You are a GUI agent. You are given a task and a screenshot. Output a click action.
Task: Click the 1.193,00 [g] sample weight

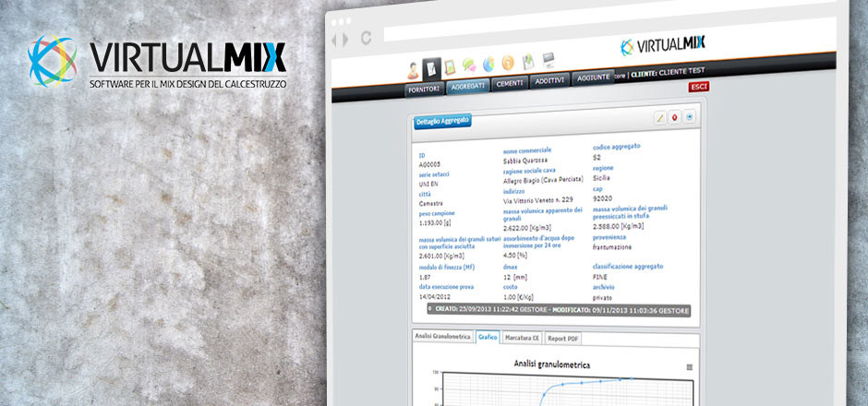(437, 223)
